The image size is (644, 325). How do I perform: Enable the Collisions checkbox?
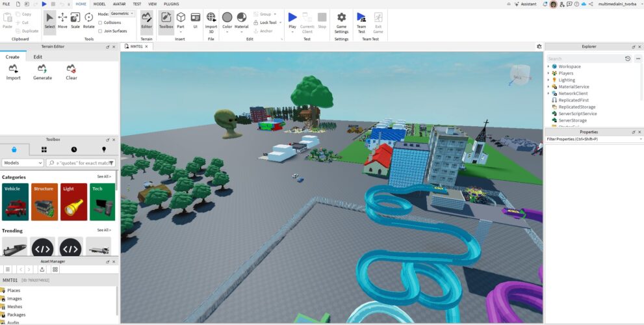pyautogui.click(x=100, y=23)
